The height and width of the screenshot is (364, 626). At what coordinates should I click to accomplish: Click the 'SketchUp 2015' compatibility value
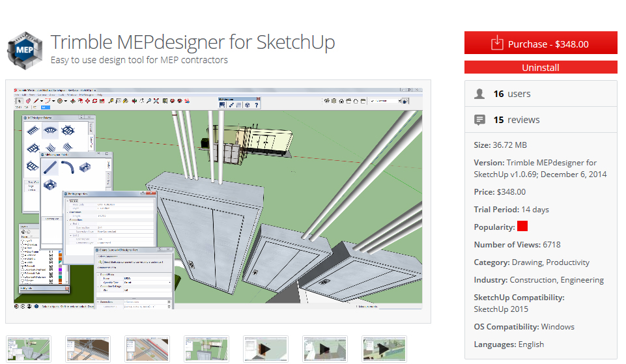pyautogui.click(x=501, y=309)
